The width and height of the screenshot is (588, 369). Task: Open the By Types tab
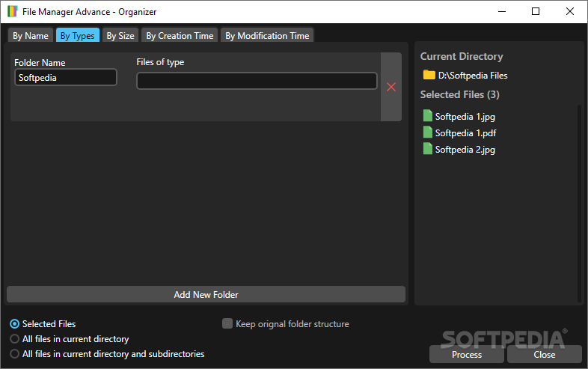point(78,36)
